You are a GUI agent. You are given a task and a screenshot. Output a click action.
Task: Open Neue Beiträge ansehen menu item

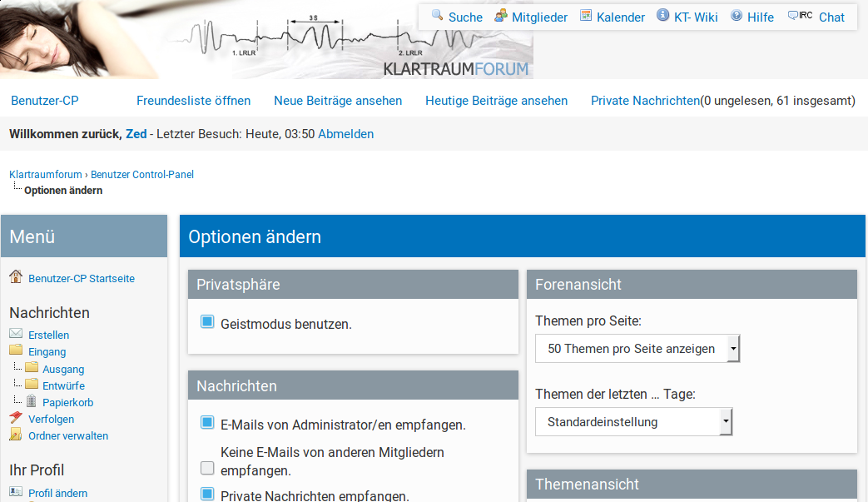338,101
